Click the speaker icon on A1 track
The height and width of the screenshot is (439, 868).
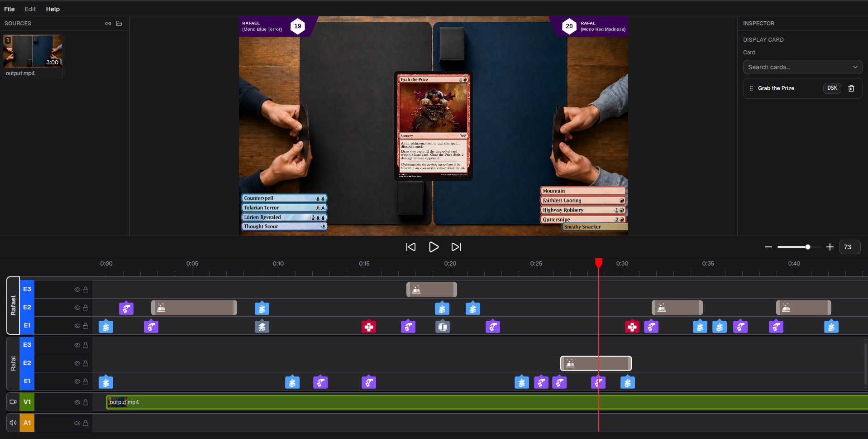(13, 423)
